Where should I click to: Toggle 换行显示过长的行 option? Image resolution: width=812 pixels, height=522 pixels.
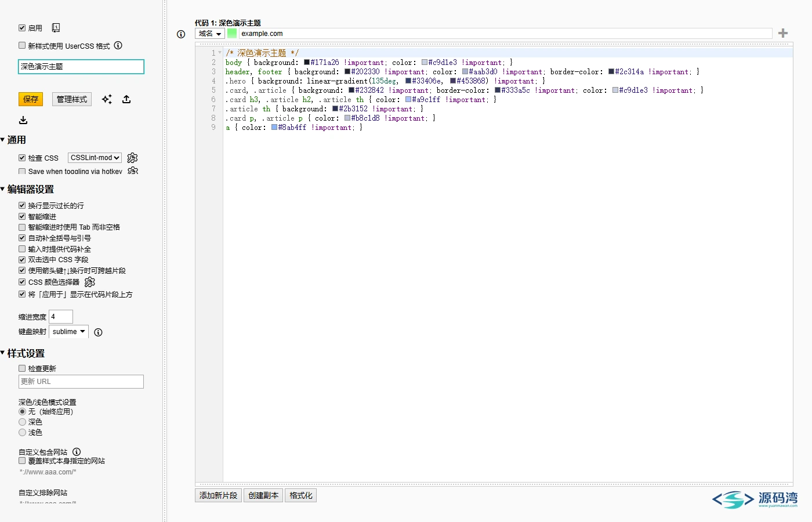tap(22, 205)
